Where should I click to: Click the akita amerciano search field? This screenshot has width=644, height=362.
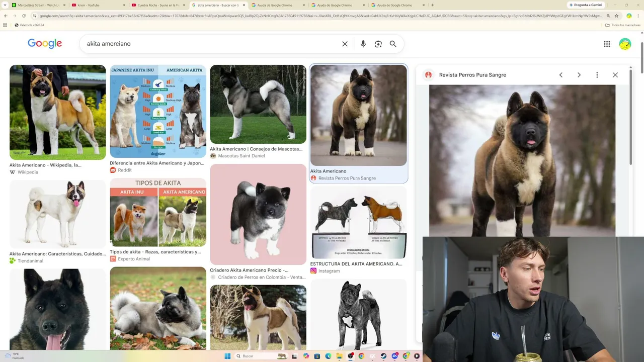[211, 44]
